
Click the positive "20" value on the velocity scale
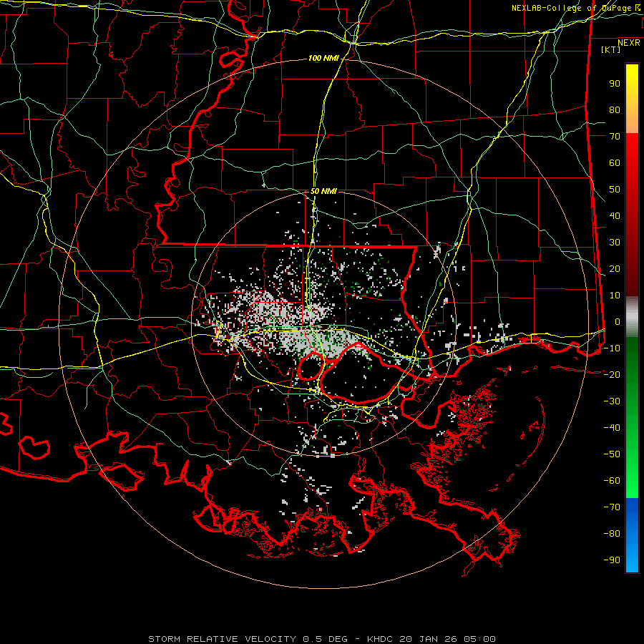(x=615, y=269)
